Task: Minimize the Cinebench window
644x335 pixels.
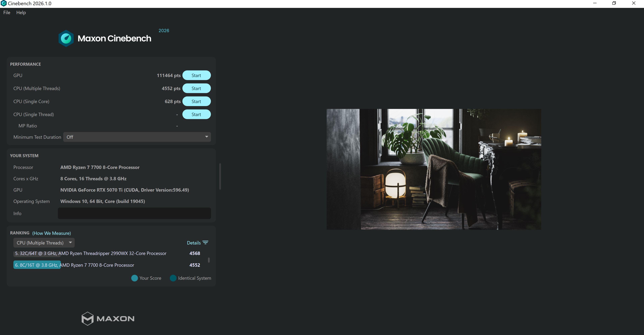Action: [595, 3]
